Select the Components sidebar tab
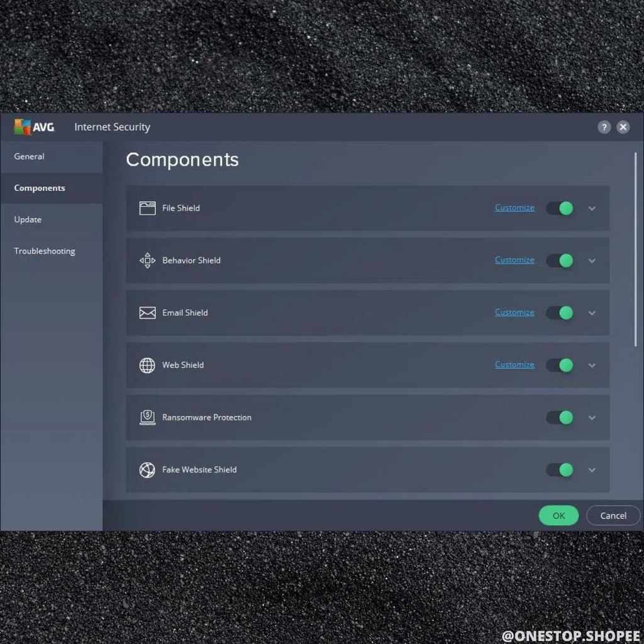This screenshot has width=644, height=644. point(52,188)
